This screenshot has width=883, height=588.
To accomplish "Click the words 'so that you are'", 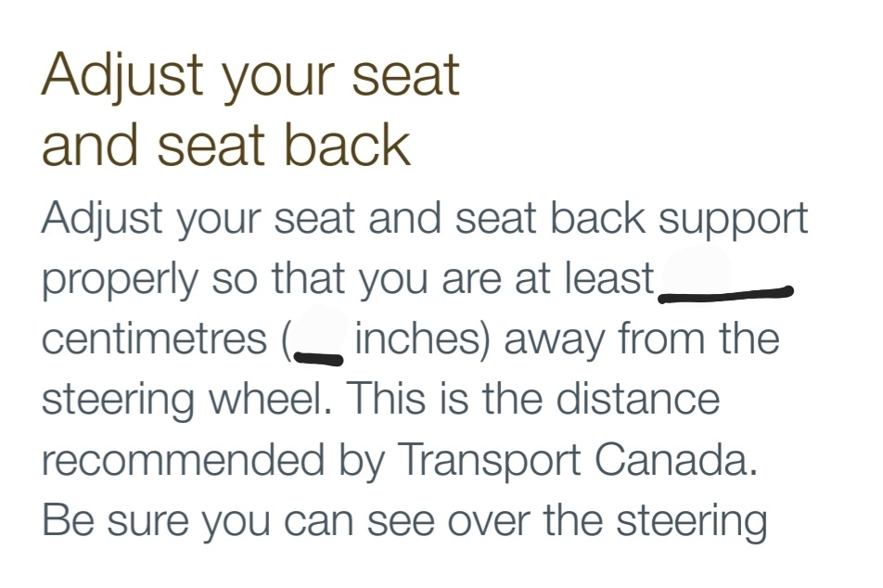I will coord(356,278).
